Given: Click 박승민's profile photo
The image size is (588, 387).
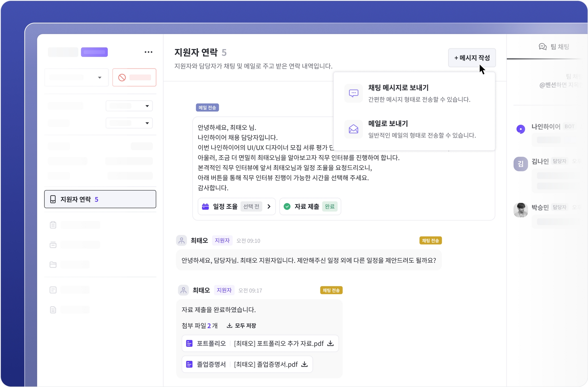Looking at the screenshot, I should (x=521, y=210).
